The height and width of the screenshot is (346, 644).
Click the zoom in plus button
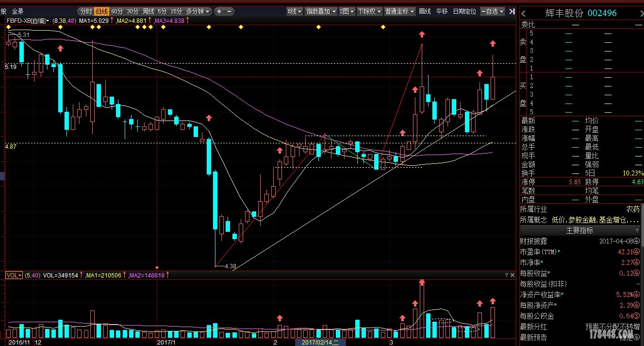(219, 11)
